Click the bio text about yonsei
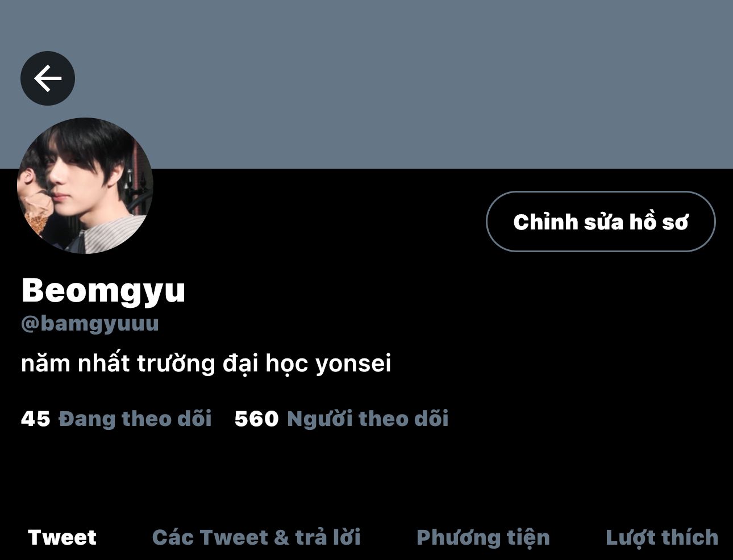The height and width of the screenshot is (560, 733). point(206,363)
